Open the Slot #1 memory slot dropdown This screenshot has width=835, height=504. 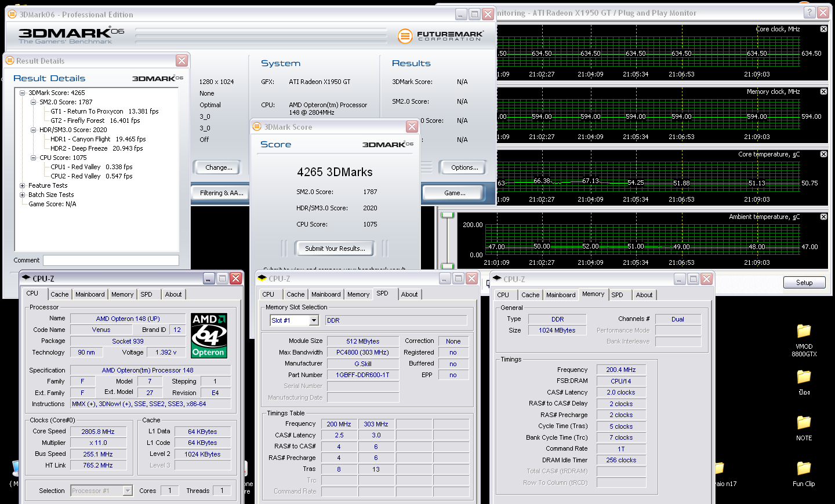314,320
